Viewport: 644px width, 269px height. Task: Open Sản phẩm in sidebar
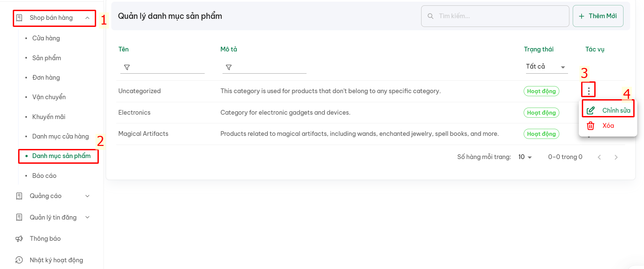coord(47,58)
